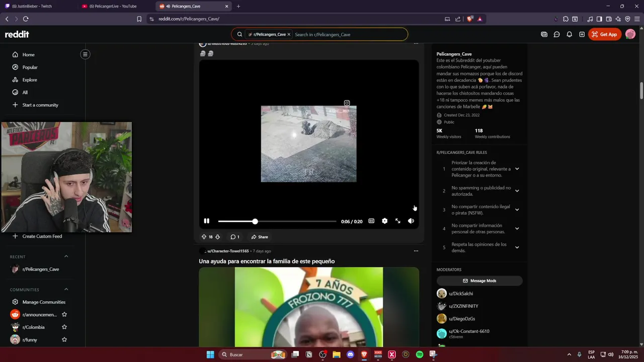The image size is (644, 362).
Task: Open Brave VPN shield icon
Action: (627, 19)
